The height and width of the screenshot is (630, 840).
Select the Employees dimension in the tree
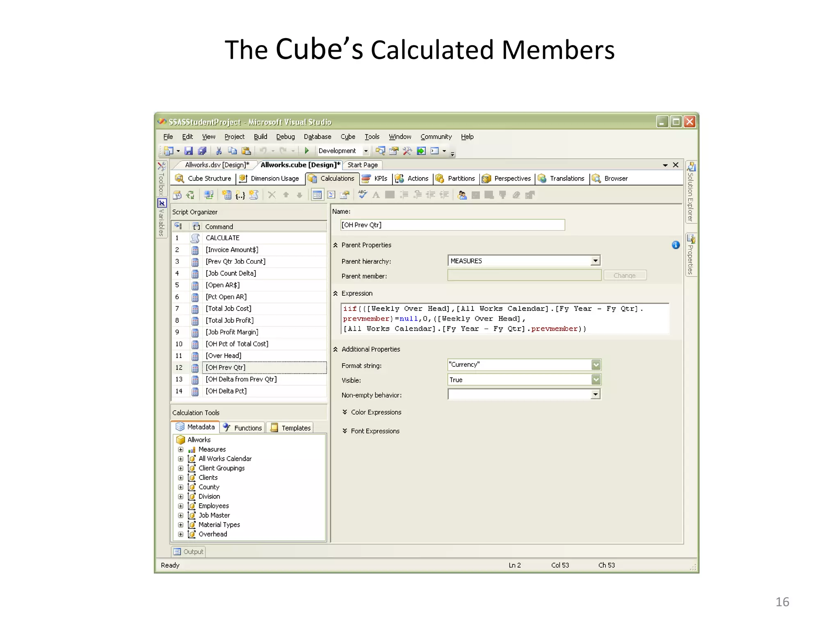pyautogui.click(x=208, y=506)
